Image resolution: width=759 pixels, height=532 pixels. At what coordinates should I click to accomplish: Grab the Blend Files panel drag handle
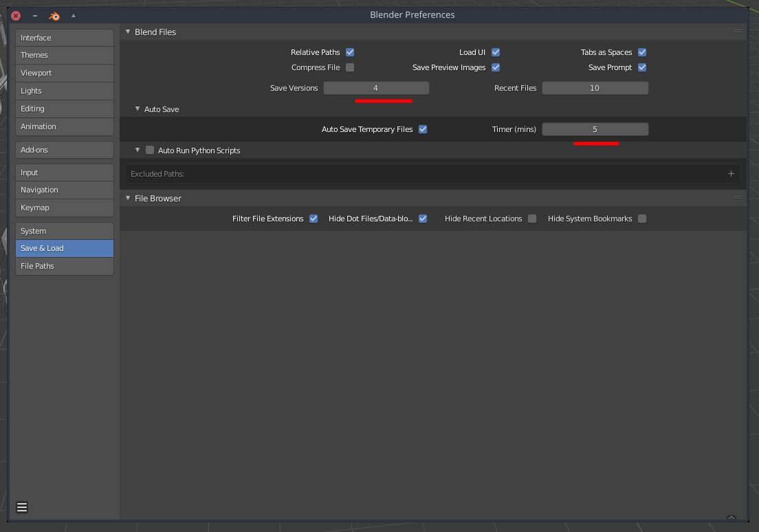[x=737, y=32]
